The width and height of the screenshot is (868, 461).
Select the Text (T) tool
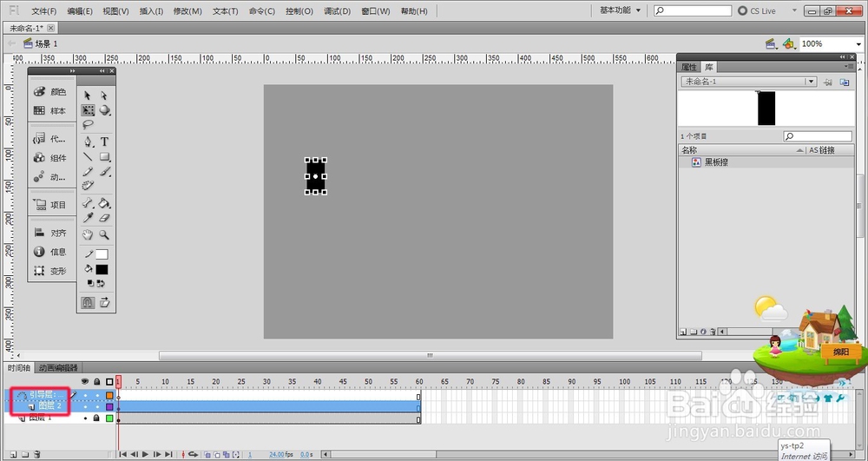[104, 142]
